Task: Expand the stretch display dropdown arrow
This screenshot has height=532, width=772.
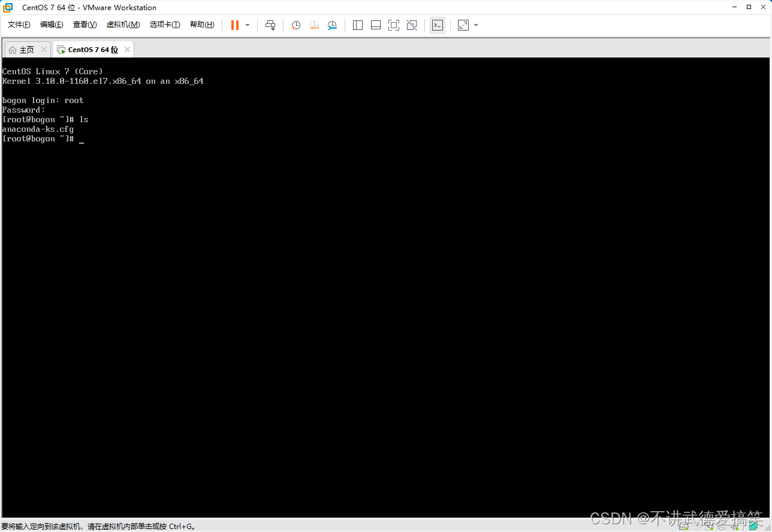Action: point(476,25)
